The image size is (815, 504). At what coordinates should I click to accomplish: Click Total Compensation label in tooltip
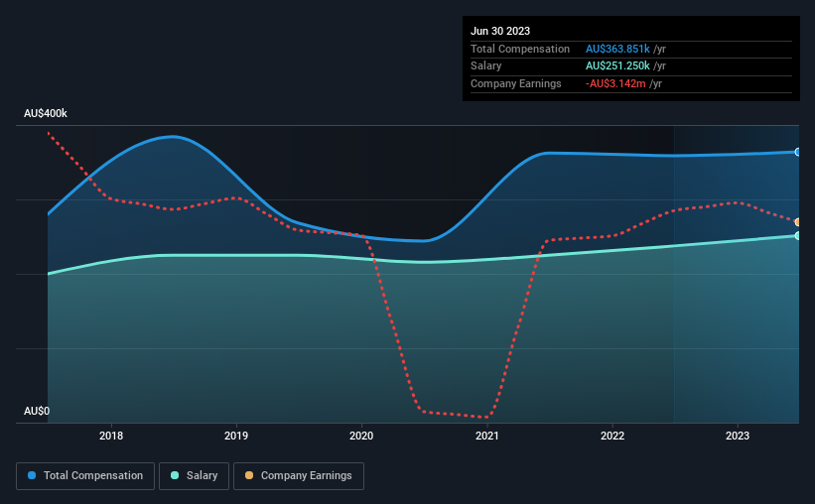(520, 49)
